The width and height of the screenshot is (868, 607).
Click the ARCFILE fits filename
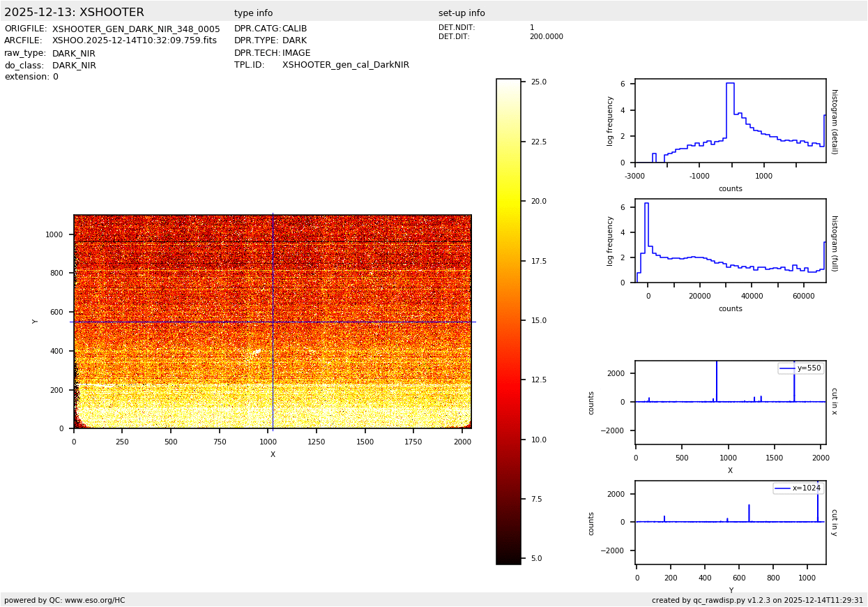click(134, 41)
